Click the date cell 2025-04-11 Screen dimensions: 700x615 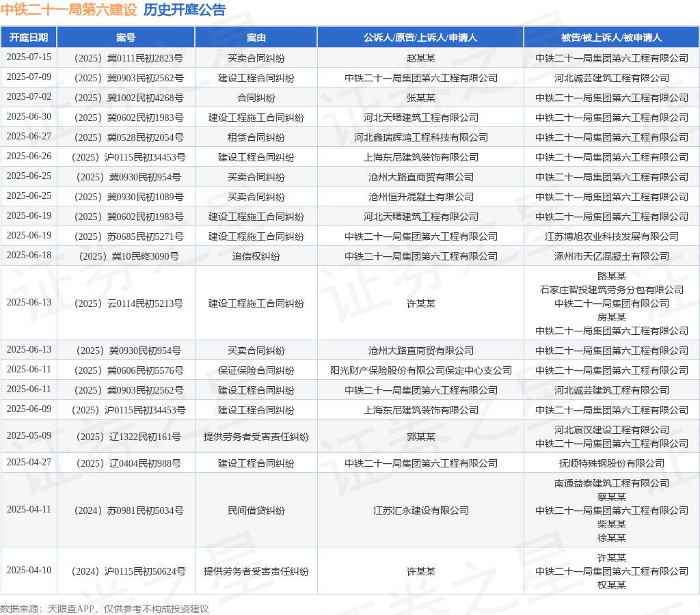click(x=29, y=510)
